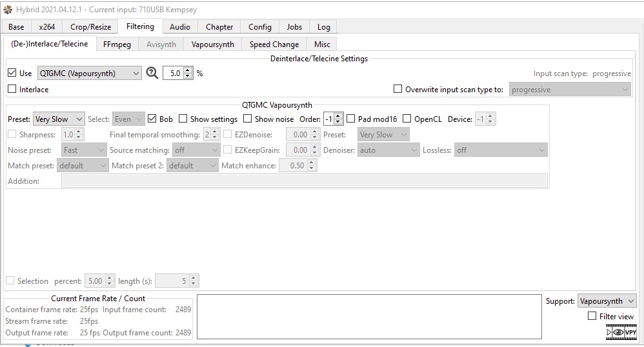This screenshot has height=347, width=644.
Task: Click the Addition text field
Action: click(305, 181)
